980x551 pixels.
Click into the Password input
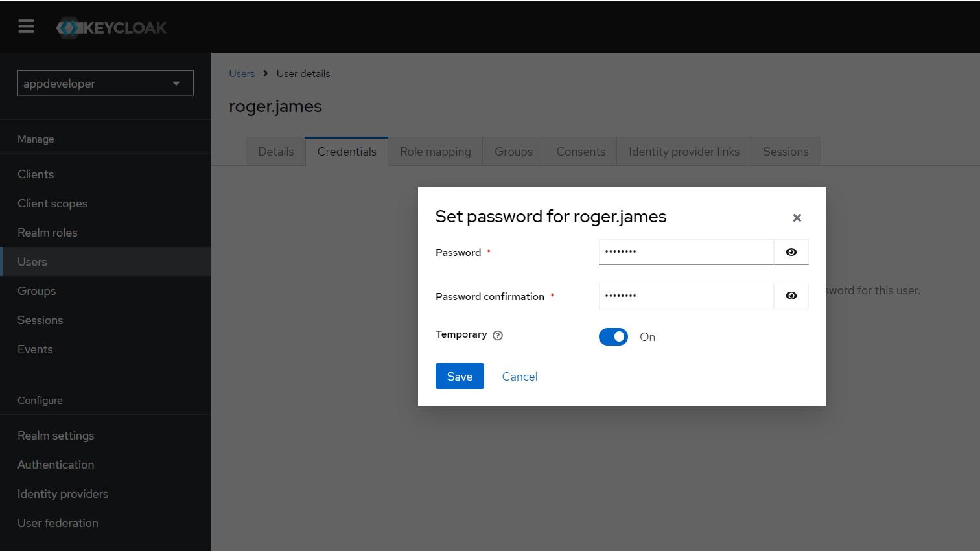point(686,252)
